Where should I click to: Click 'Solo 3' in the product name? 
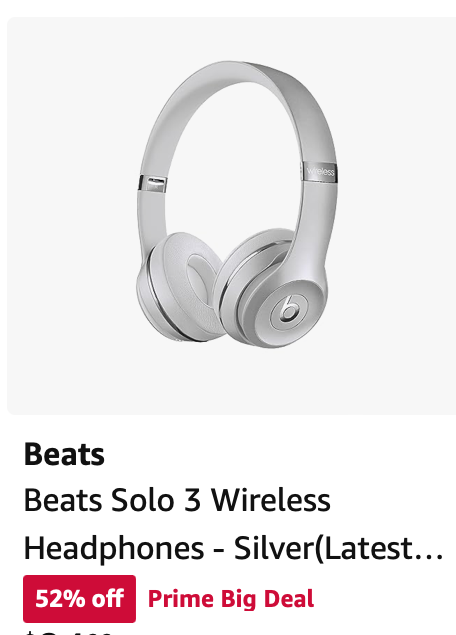click(x=156, y=500)
